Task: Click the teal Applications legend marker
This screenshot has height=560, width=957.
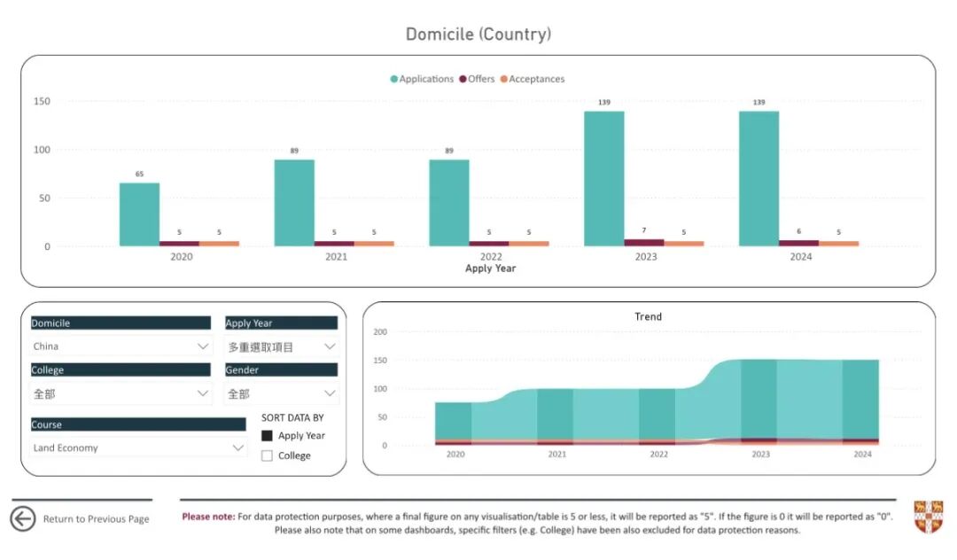Action: click(394, 79)
